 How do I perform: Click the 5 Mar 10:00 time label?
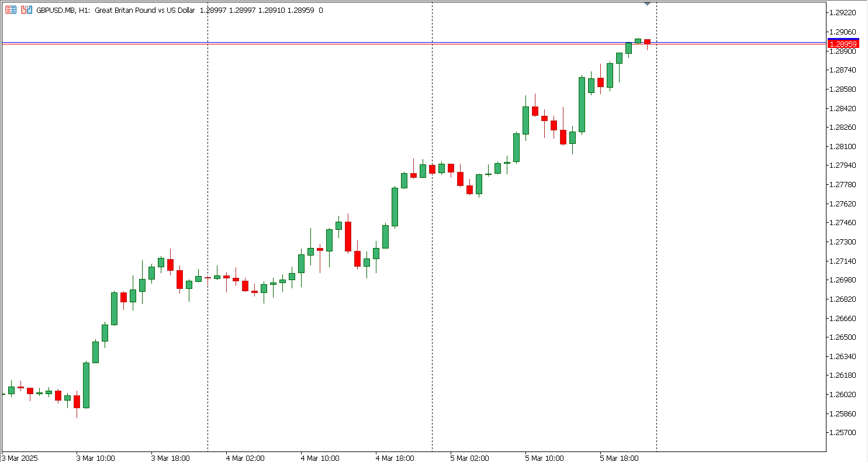pyautogui.click(x=545, y=458)
